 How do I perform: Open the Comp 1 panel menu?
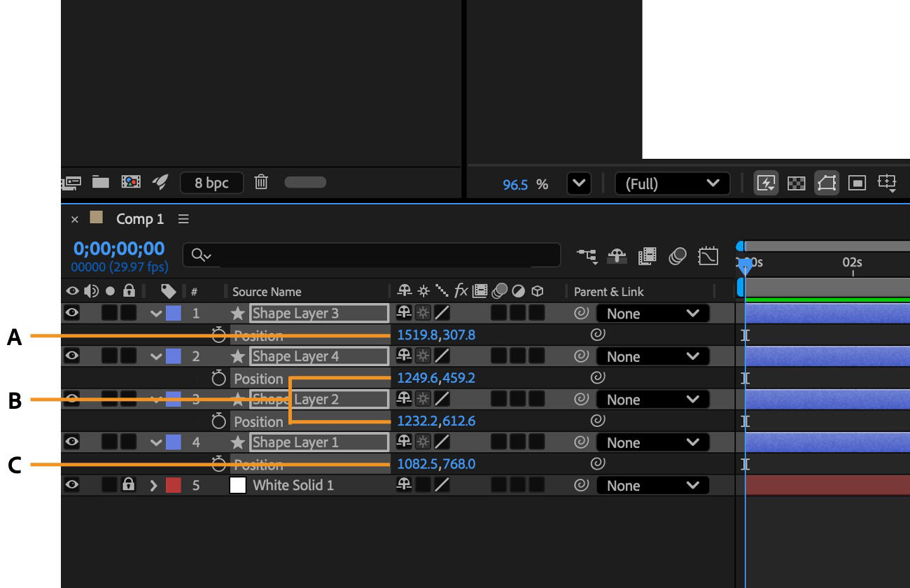pyautogui.click(x=183, y=218)
